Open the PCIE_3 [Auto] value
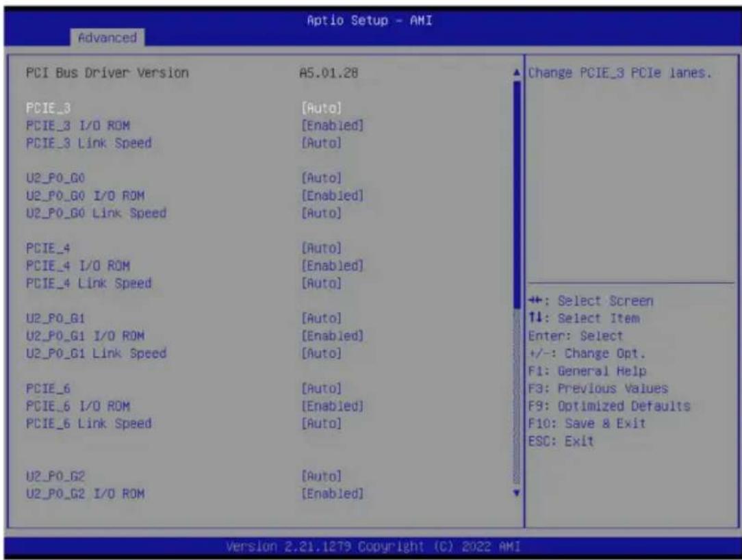Viewport: 742px width, 560px height. click(x=321, y=108)
